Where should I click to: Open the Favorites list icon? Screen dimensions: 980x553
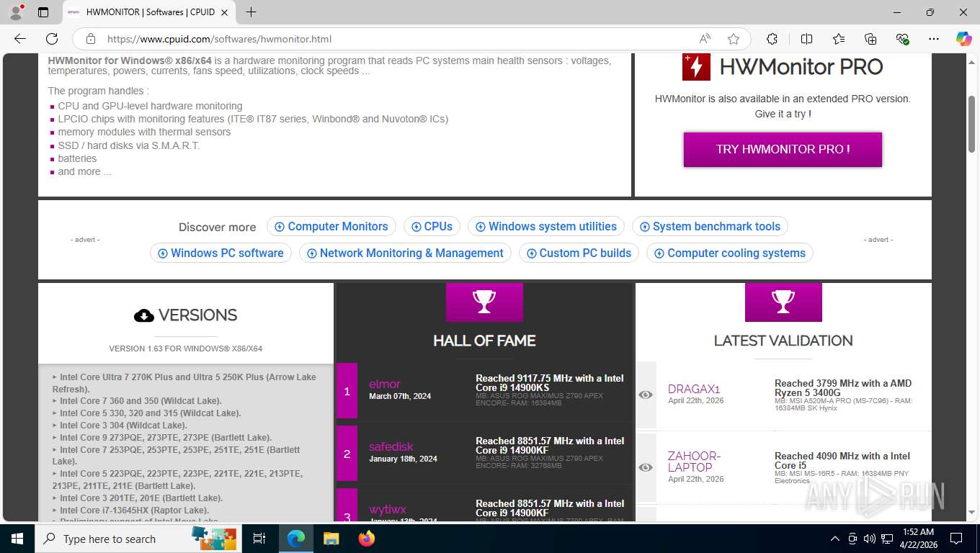839,39
